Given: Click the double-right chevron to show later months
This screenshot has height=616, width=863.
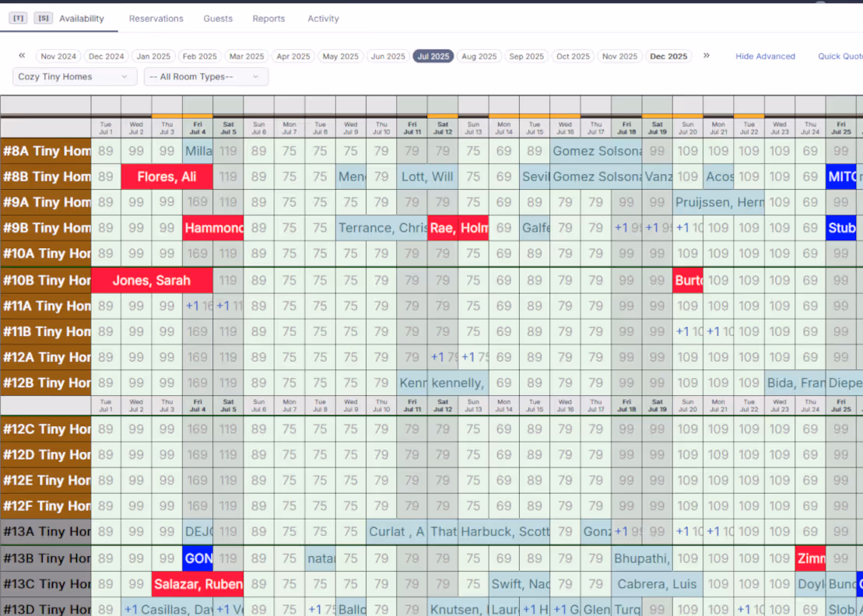Looking at the screenshot, I should coord(707,56).
